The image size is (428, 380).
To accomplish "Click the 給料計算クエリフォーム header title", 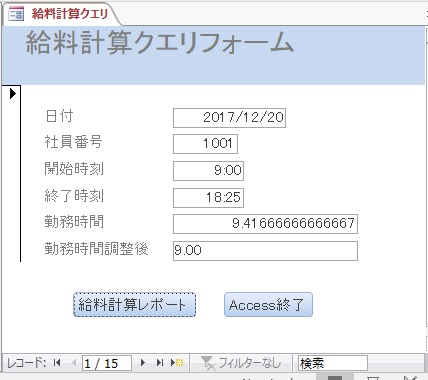I will coord(160,43).
